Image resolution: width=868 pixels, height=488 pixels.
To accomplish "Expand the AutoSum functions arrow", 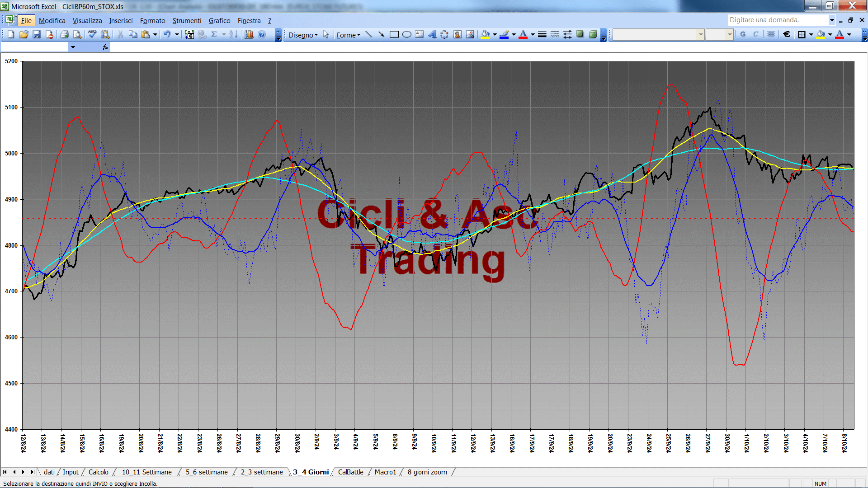I will coord(224,34).
